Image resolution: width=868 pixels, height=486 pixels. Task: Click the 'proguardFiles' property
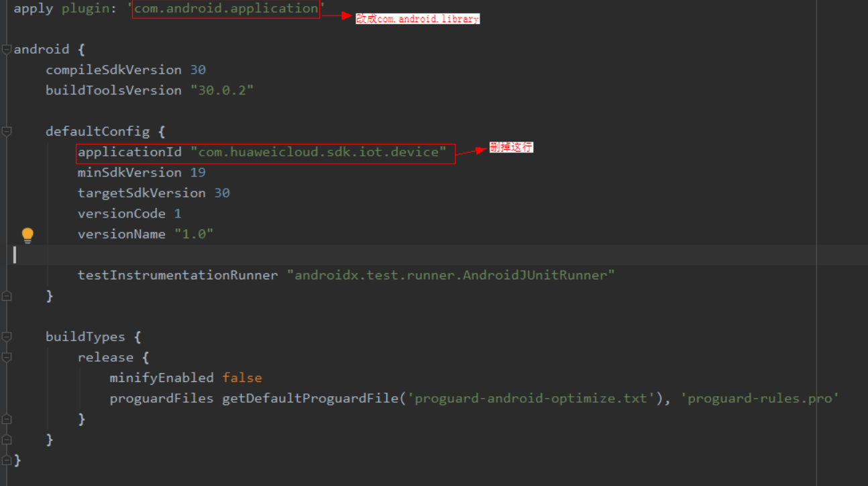tap(162, 399)
